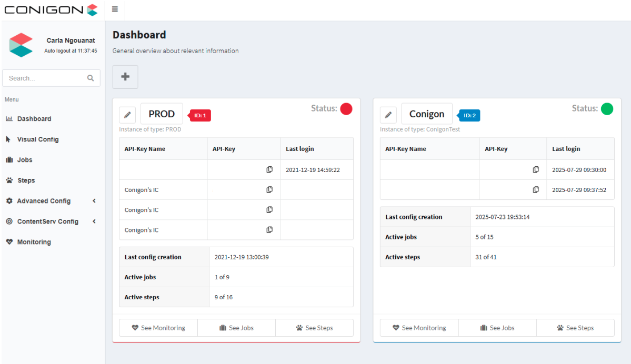Expand Advanced Config chevron arrow
Screen dimensions: 631x364
pyautogui.click(x=94, y=201)
